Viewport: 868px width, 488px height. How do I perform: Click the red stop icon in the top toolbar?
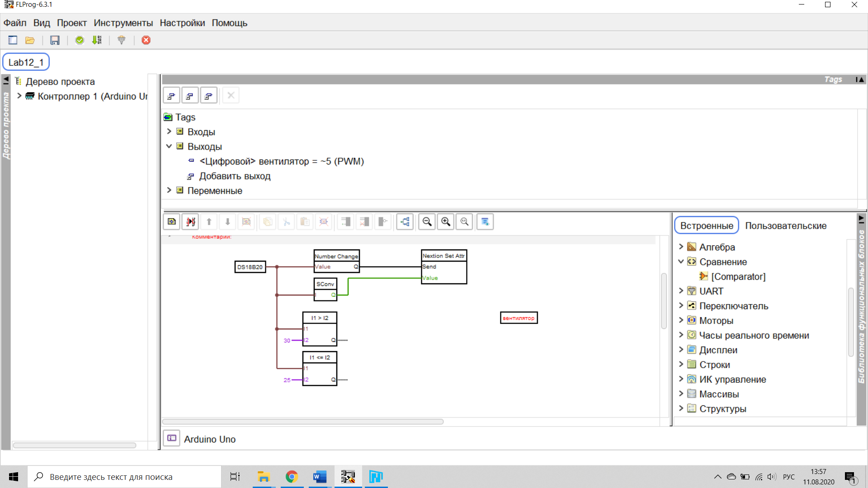click(146, 40)
